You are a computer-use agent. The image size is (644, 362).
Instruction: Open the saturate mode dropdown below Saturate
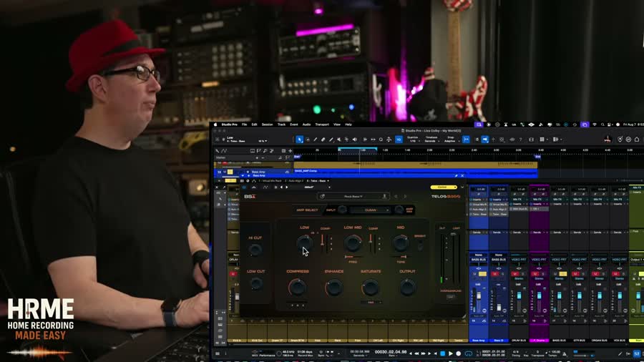point(371,303)
